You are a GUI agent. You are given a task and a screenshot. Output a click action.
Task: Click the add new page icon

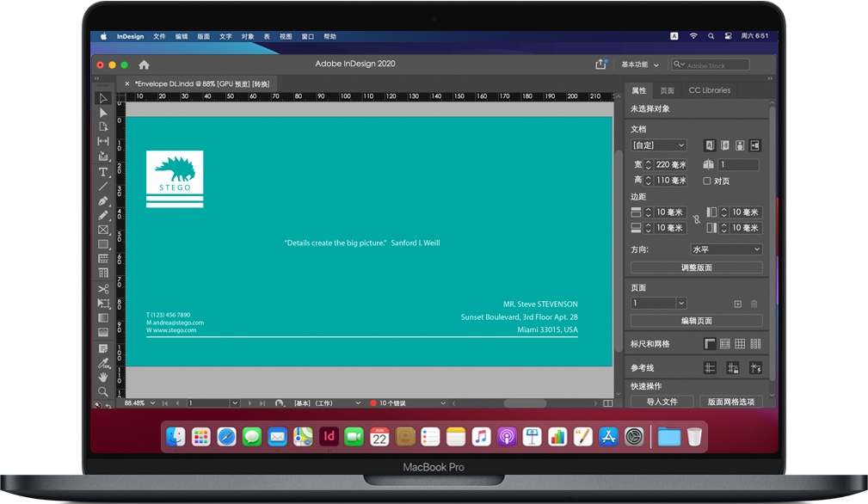pos(737,304)
